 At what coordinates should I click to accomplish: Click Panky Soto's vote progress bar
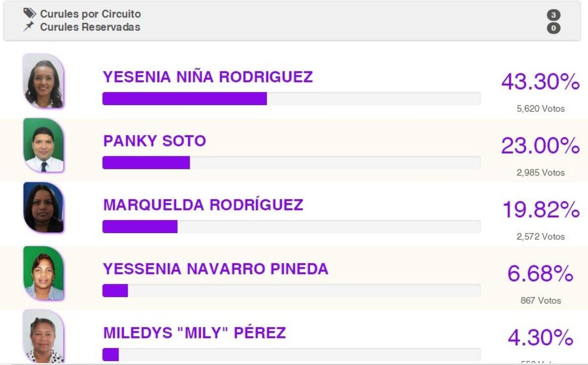[291, 163]
